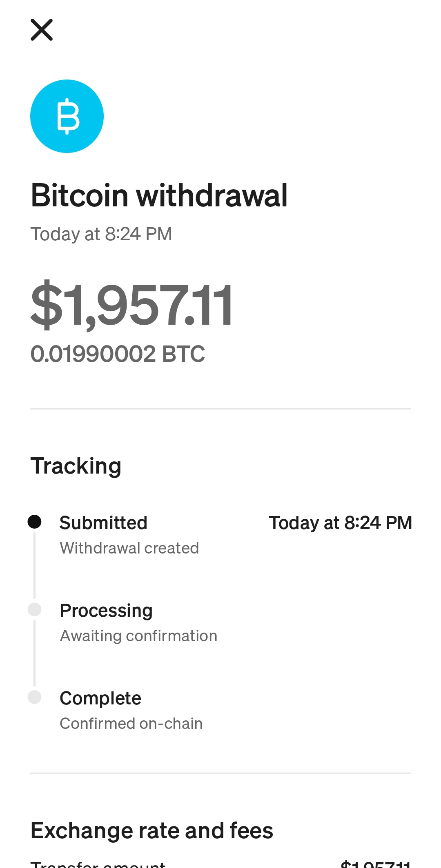The width and height of the screenshot is (441, 868).
Task: Tap the Submitted tracking step label
Action: [x=103, y=523]
